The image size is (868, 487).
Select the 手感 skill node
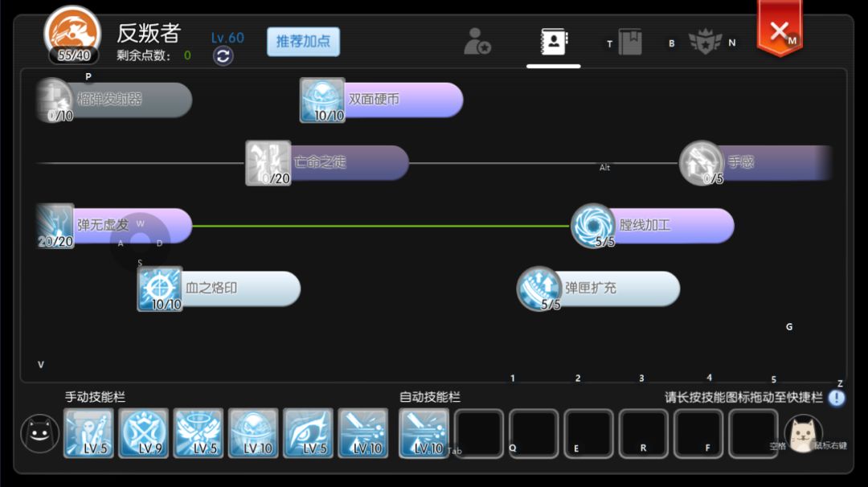pyautogui.click(x=702, y=164)
